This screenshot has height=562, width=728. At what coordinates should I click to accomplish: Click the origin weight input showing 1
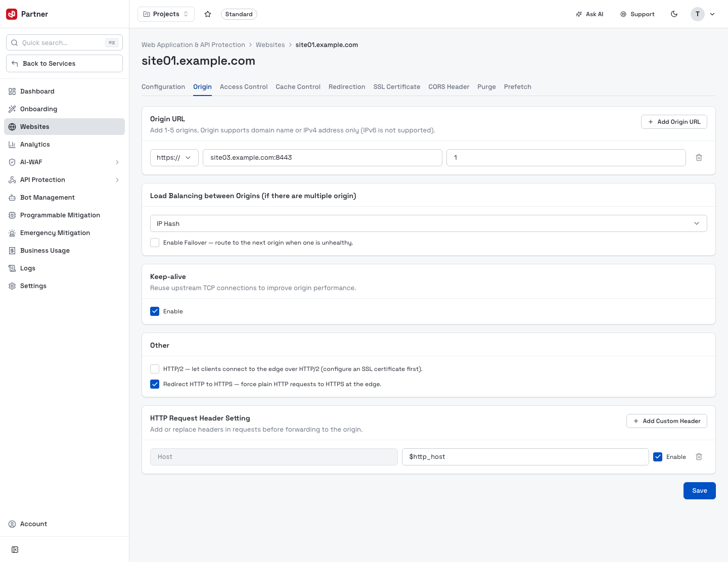[566, 158]
